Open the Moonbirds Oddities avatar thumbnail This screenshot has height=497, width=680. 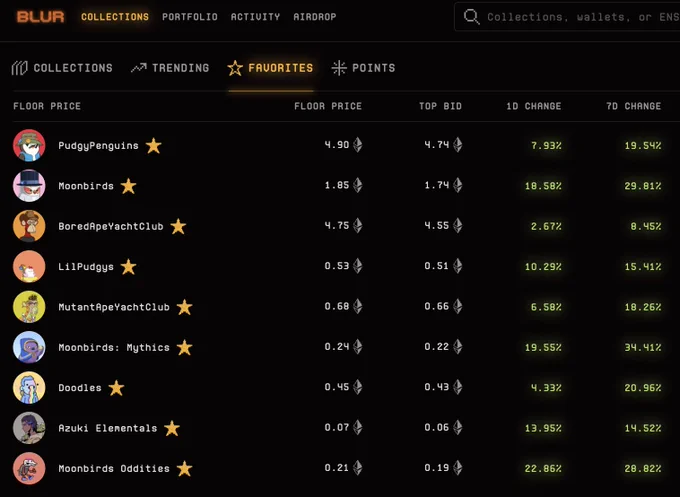coord(29,468)
